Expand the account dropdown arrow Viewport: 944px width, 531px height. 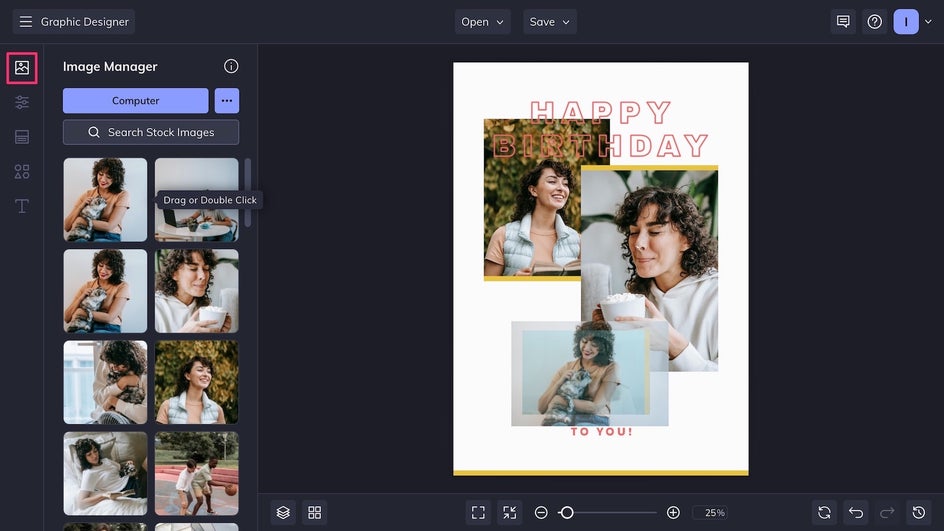928,22
